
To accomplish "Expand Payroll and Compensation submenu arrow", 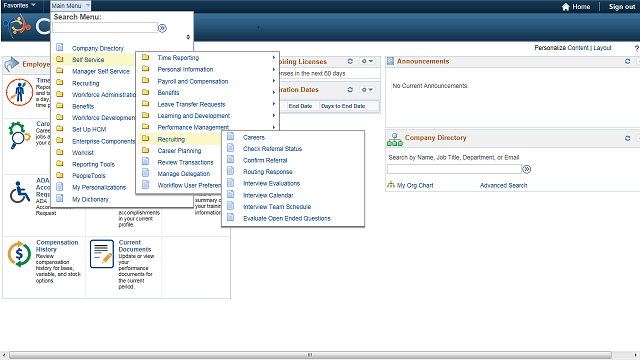I will point(273,81).
